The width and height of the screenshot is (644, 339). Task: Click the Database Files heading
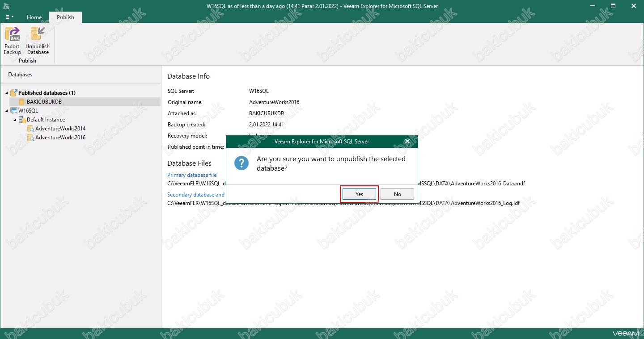pyautogui.click(x=190, y=163)
